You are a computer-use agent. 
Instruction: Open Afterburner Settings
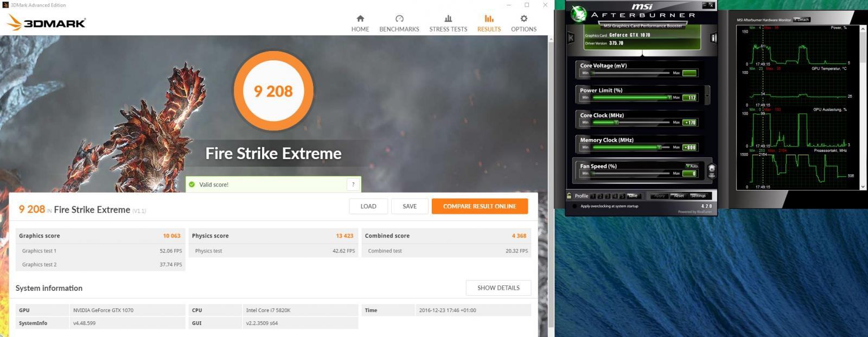(698, 196)
